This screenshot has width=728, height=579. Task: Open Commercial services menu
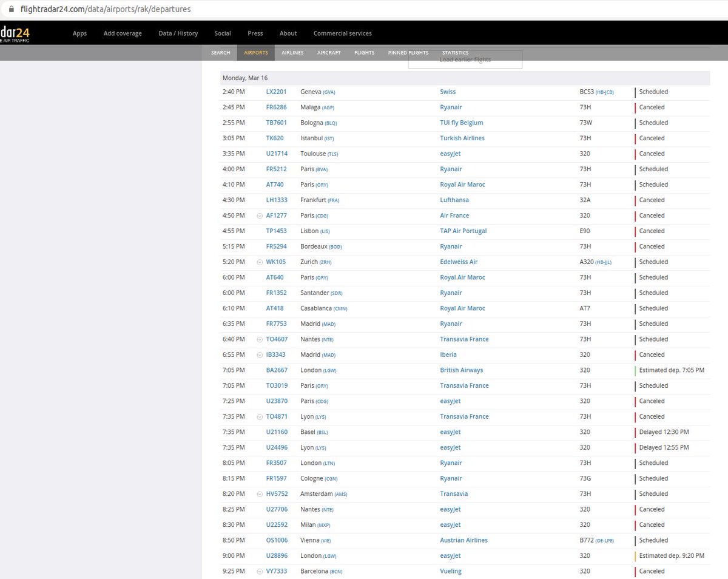click(343, 33)
